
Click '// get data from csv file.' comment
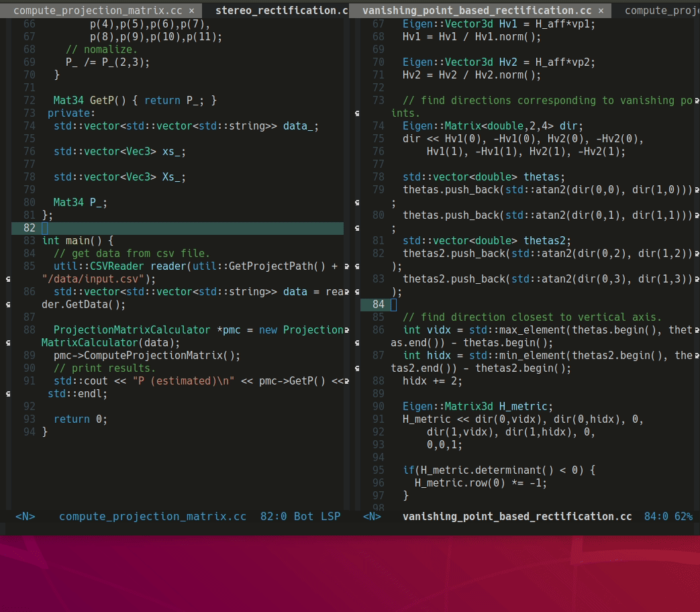[x=132, y=254]
